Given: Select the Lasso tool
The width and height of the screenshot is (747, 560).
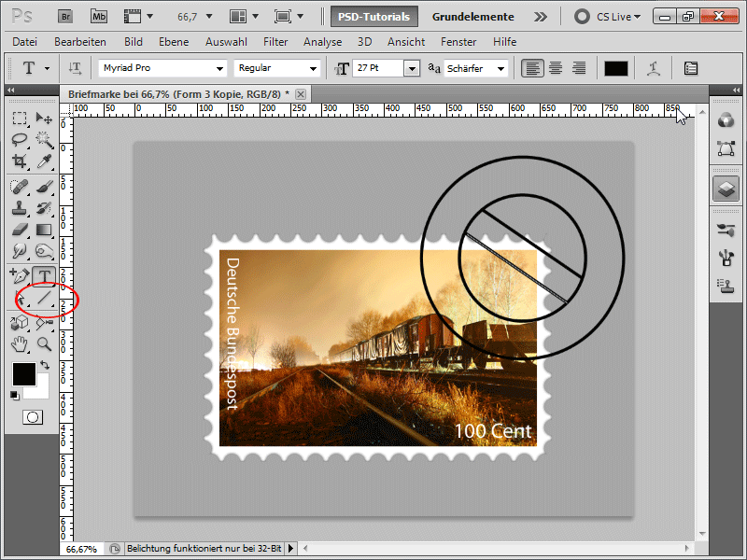Looking at the screenshot, I should click(20, 139).
